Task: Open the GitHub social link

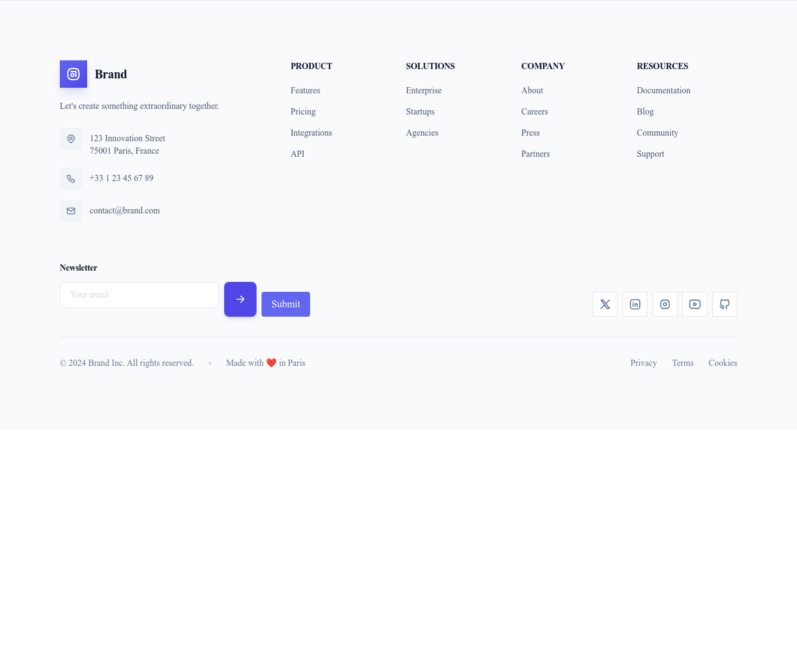Action: [725, 304]
